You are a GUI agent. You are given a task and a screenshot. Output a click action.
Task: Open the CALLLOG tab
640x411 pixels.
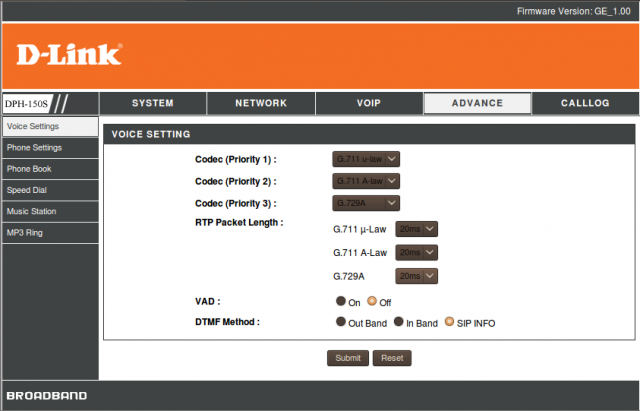(585, 103)
